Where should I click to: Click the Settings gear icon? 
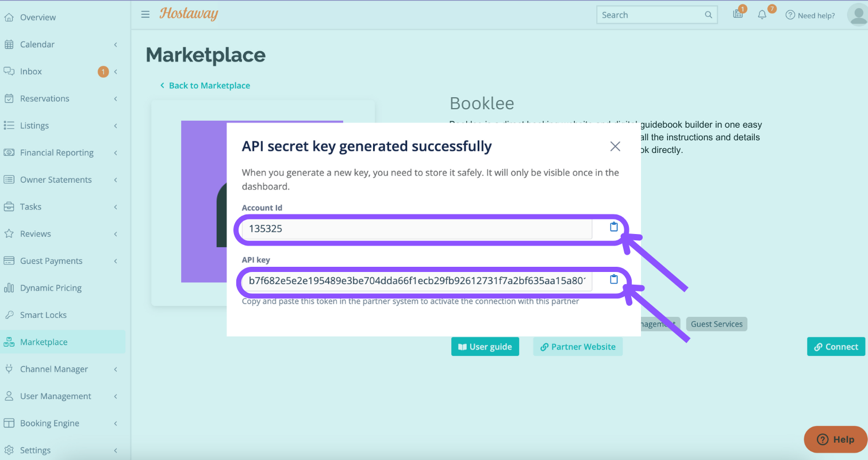coord(9,450)
